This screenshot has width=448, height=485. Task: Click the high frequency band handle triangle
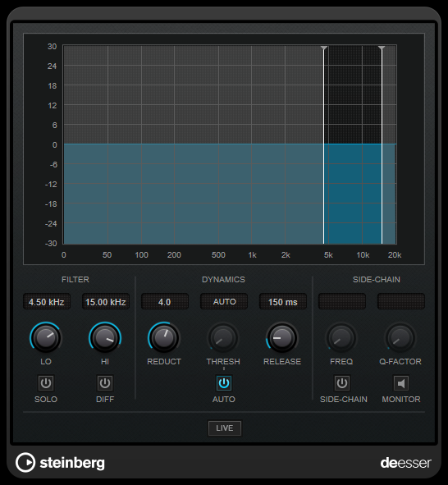coord(382,48)
